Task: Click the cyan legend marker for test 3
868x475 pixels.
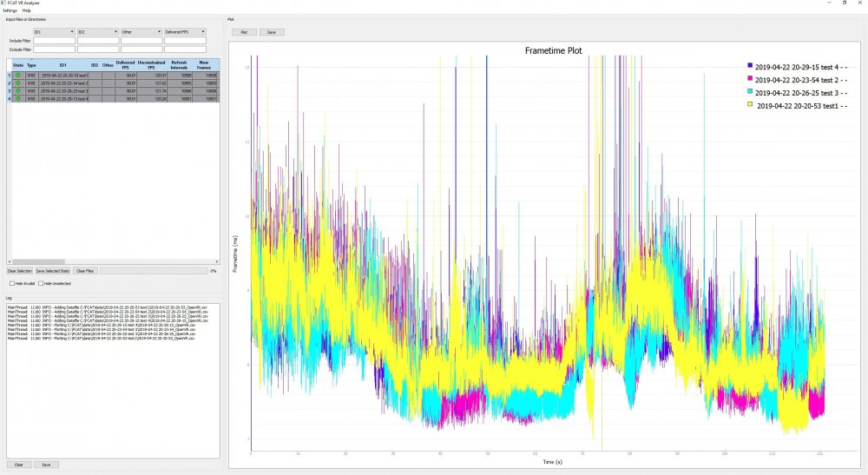Action: (x=750, y=91)
